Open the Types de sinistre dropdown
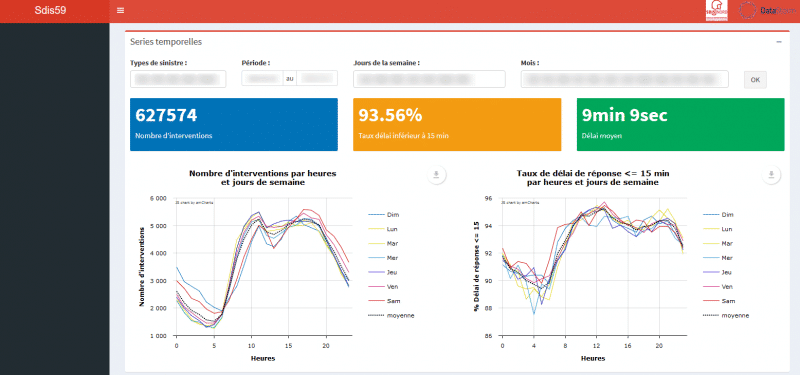 (178, 79)
